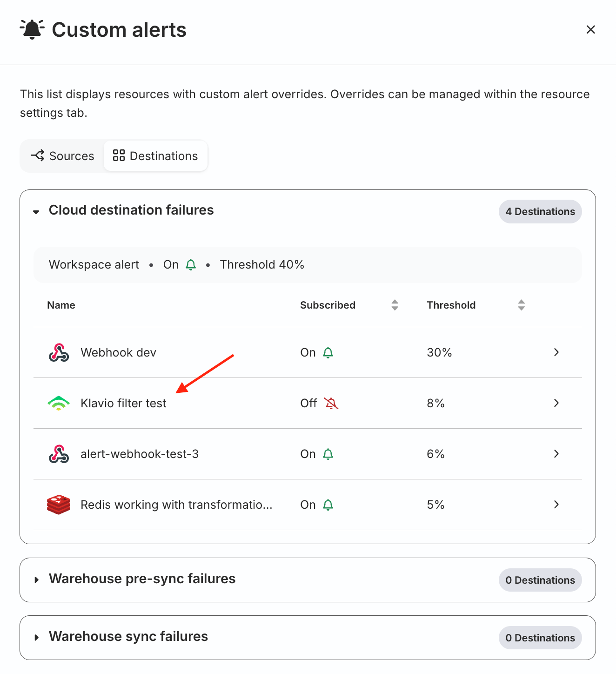
Task: Click the alarm bell icon beside Custom alerts
Action: [32, 29]
